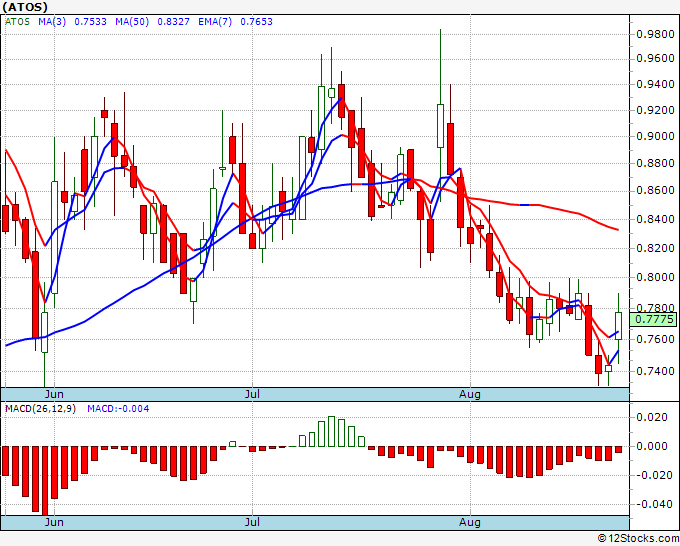Click the 0.8000 price axis label
This screenshot has height=546, width=680.
point(655,277)
